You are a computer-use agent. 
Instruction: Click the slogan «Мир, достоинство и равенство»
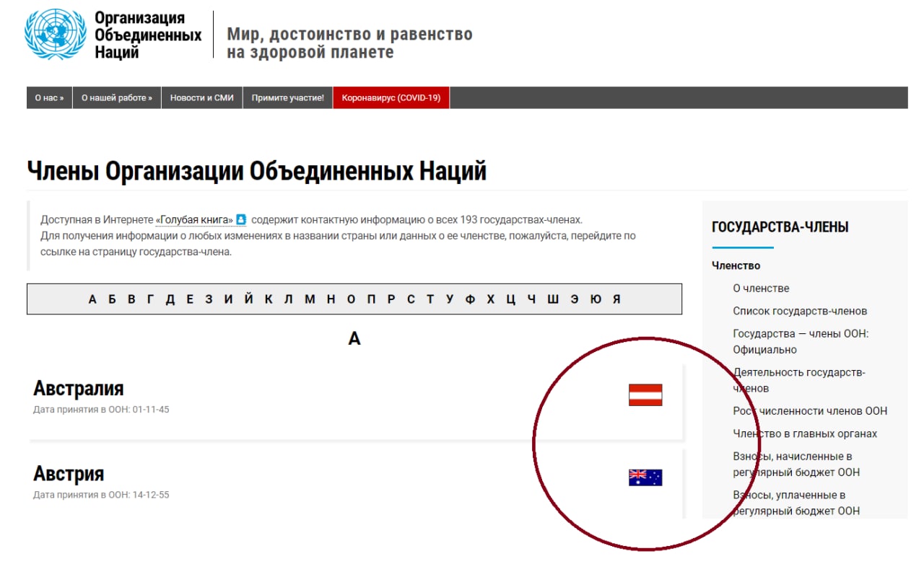pos(349,34)
